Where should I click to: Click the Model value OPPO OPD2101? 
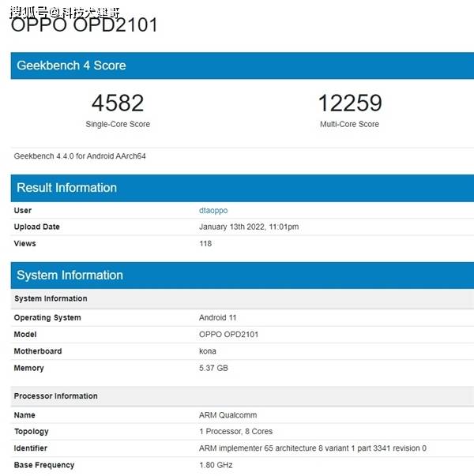pos(228,334)
